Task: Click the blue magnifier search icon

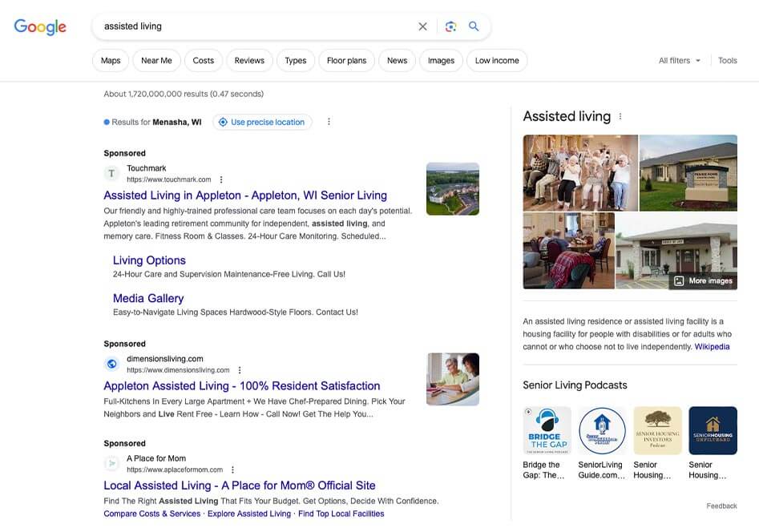Action: [x=474, y=26]
